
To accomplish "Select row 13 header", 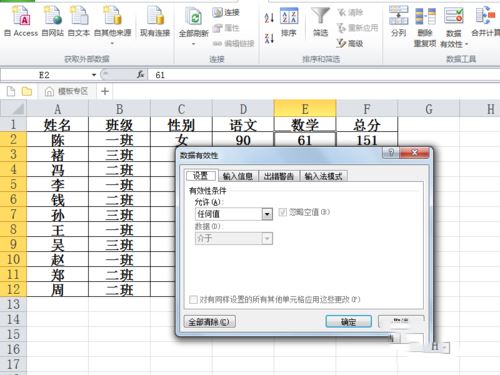I will [13, 304].
